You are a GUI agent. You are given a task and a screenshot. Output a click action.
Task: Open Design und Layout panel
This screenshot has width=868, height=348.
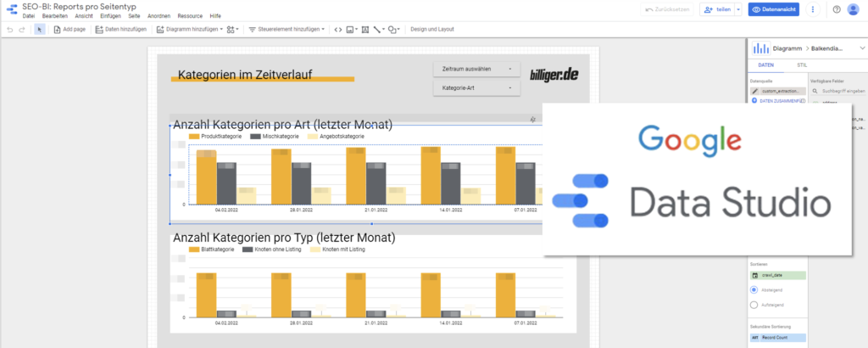pos(432,30)
